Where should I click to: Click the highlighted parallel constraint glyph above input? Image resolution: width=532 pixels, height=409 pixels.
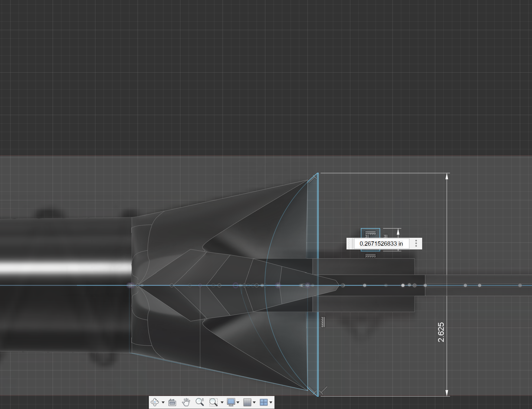click(370, 234)
